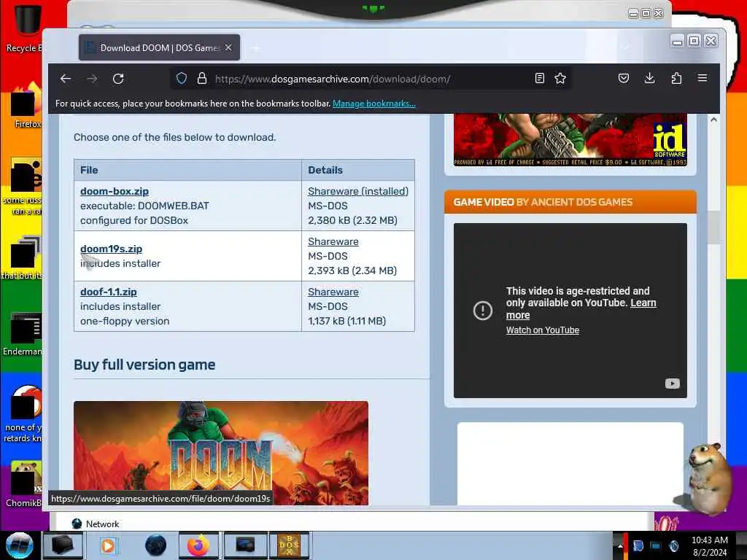747x560 pixels.
Task: Select the Enderman desktop icon
Action: [x=23, y=334]
